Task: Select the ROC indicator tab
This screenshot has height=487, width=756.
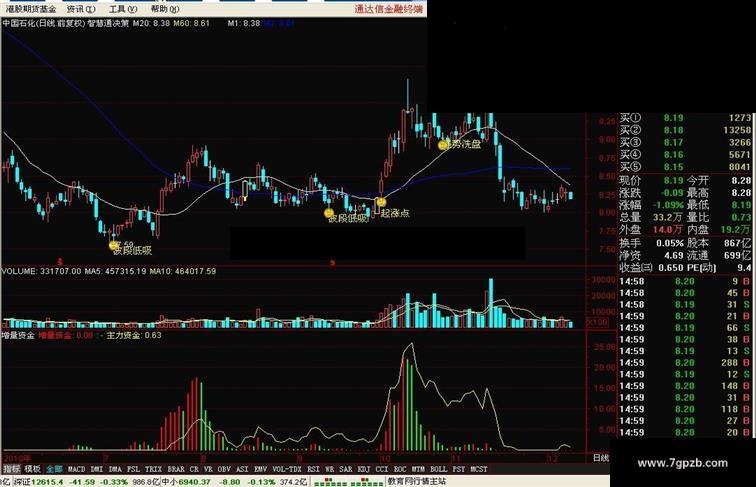Action: click(400, 469)
